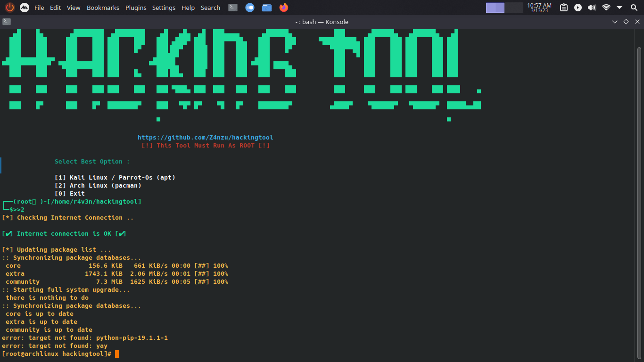This screenshot has height=362, width=644.
Task: Click the 'This Tool Must Run As ROOT' warning
Action: 206,146
